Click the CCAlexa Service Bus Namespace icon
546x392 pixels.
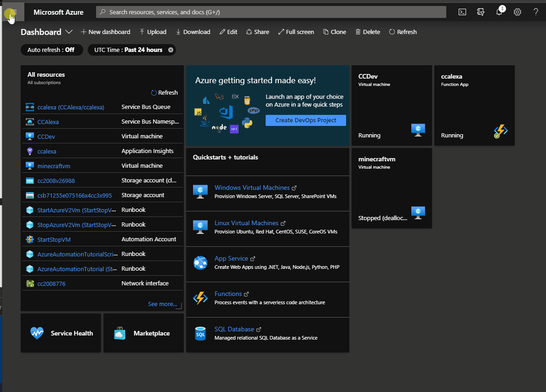pyautogui.click(x=30, y=122)
